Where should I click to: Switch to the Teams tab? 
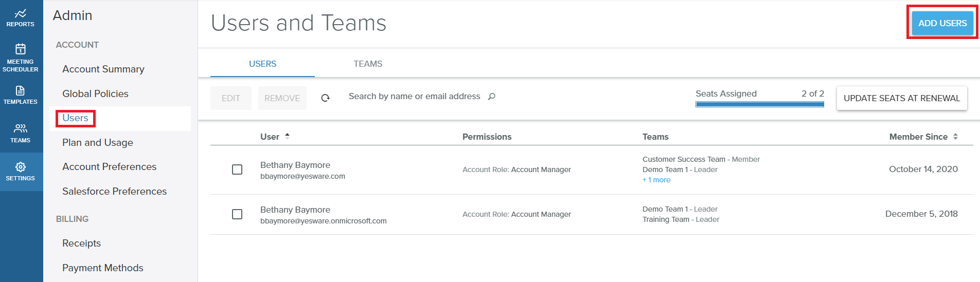[368, 64]
